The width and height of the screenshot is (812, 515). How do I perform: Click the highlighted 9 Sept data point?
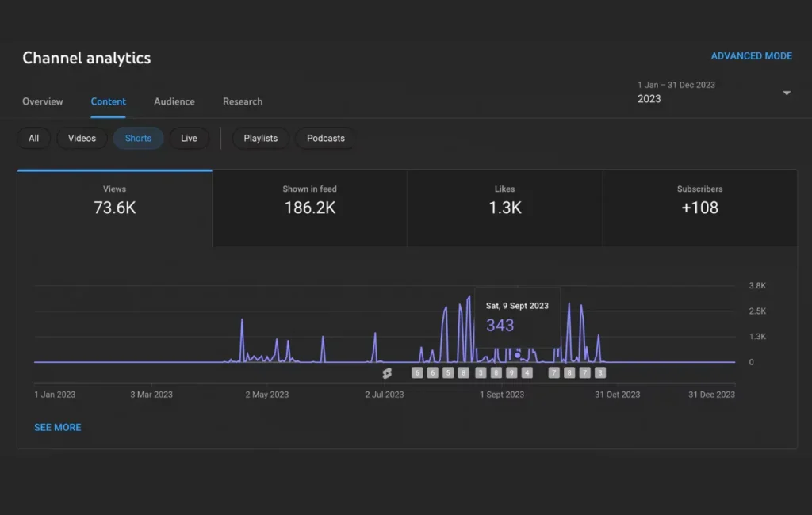(x=518, y=355)
